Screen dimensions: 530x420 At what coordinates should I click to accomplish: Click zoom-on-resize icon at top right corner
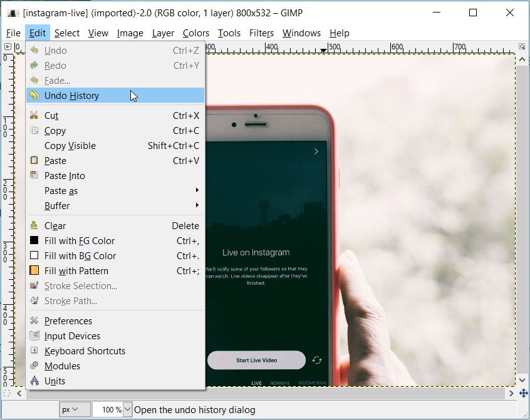tap(522, 46)
